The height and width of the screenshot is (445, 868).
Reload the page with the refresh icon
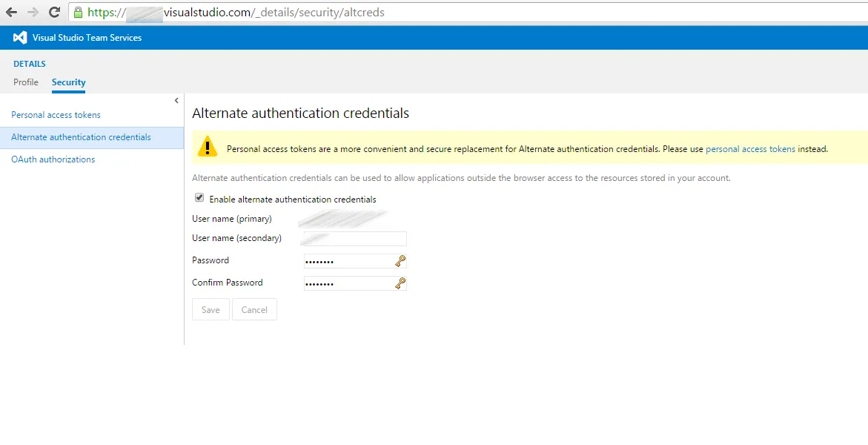click(54, 12)
